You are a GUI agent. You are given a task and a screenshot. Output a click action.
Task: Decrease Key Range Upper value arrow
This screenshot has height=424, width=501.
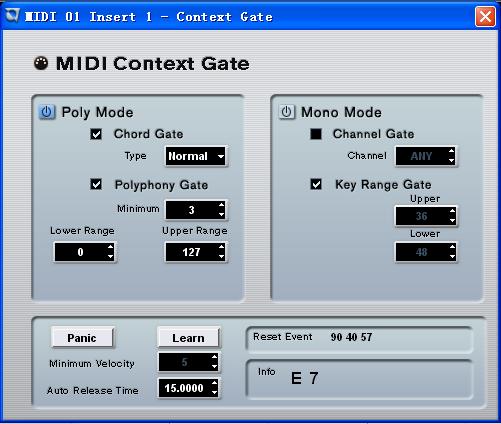(x=452, y=220)
